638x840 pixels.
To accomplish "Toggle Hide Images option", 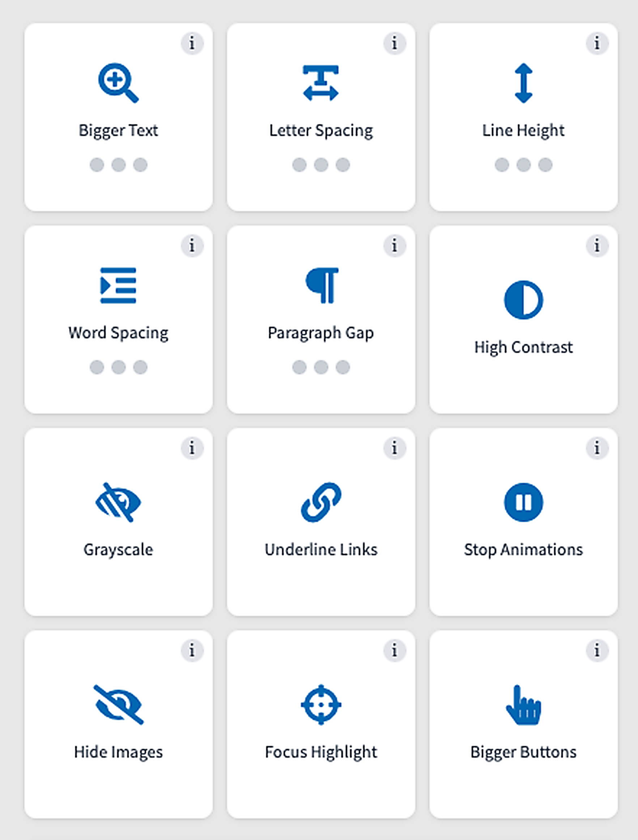I will (119, 724).
